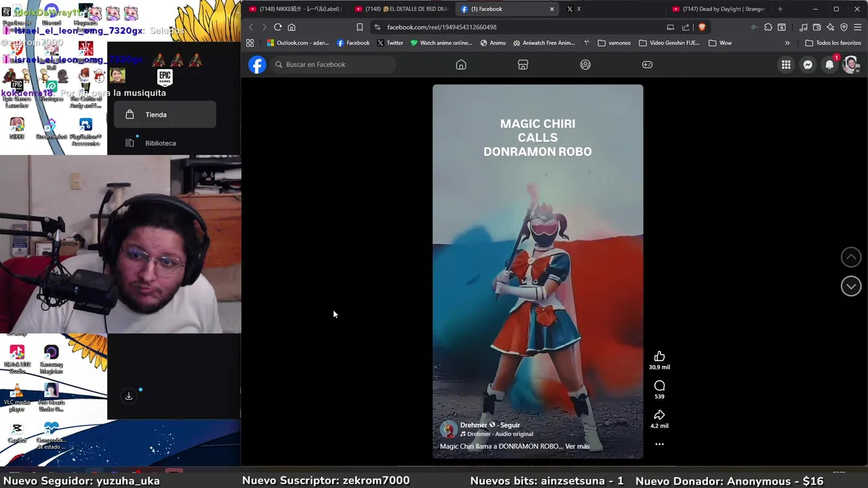Click the Epic Games logo in launcher
The width and height of the screenshot is (868, 488).
(x=165, y=77)
